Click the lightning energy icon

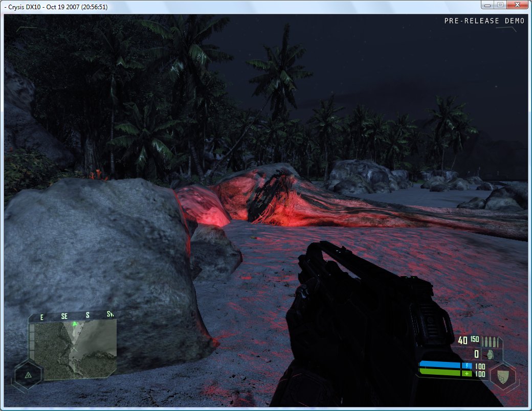(x=467, y=366)
